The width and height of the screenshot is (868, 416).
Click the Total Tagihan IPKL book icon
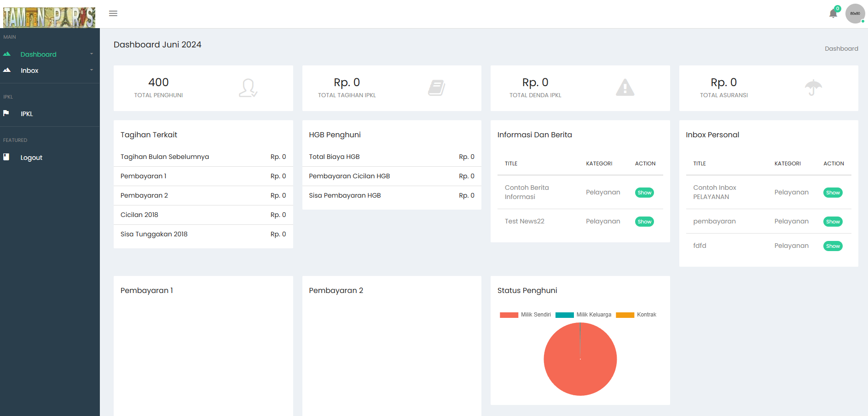[436, 88]
